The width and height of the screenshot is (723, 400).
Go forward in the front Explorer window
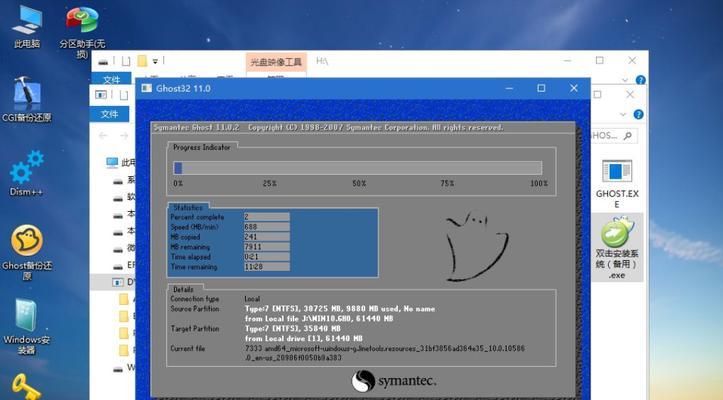(x=124, y=136)
